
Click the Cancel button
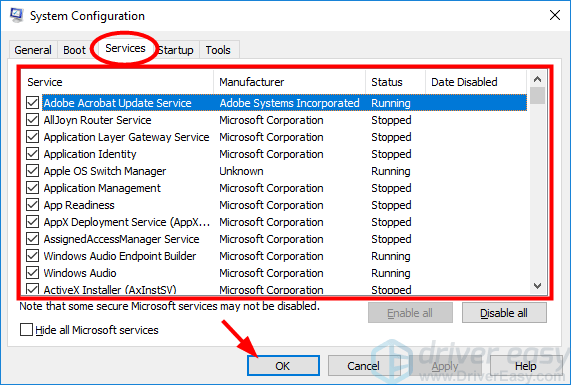[x=364, y=365]
